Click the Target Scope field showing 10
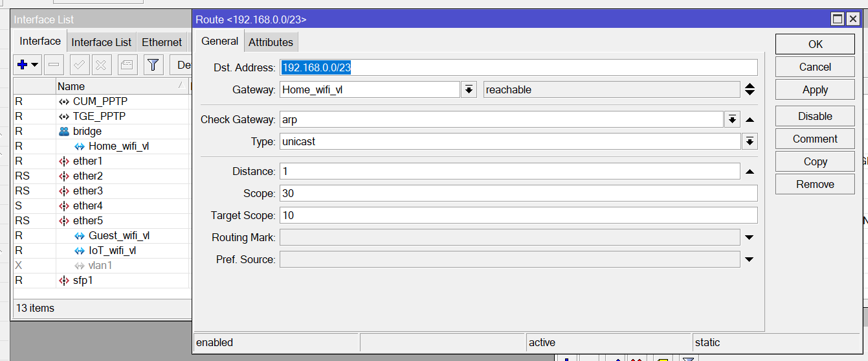Screen dimensions: 868x361 518,215
